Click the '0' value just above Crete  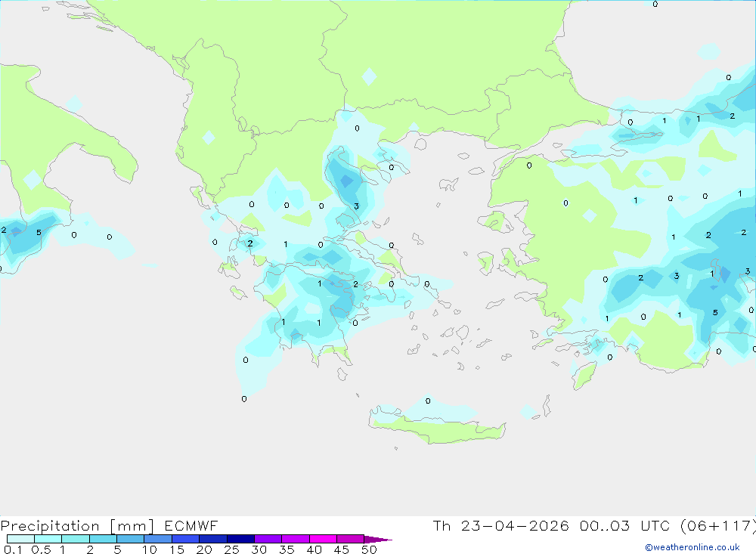coord(428,401)
